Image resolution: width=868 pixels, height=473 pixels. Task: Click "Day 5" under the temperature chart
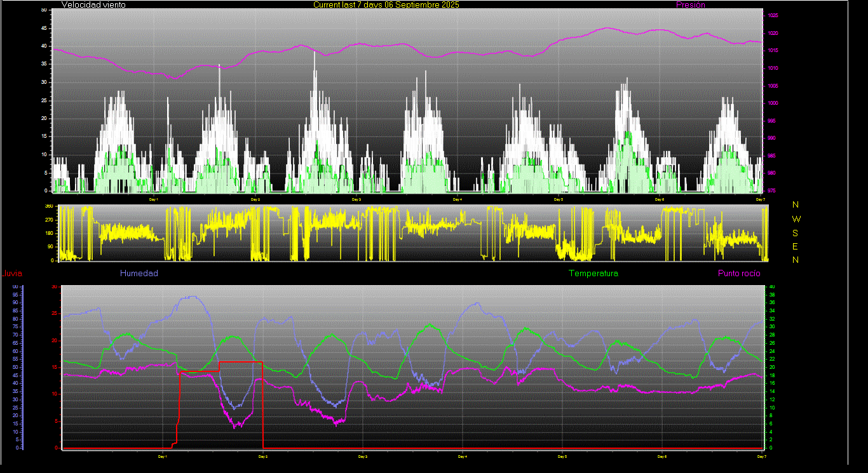[562, 456]
